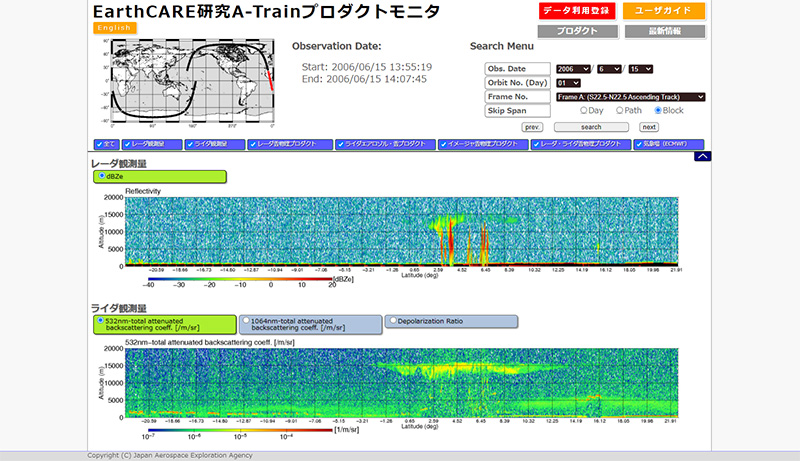Toggle the ライダエアロゾル・雲プロダクト checkbox
The image size is (800, 461).
[341, 144]
